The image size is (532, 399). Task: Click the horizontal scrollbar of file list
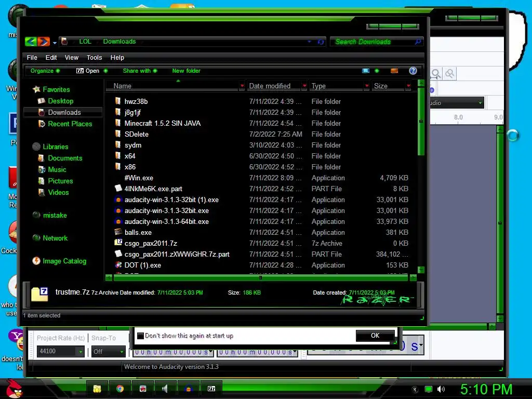(x=261, y=278)
